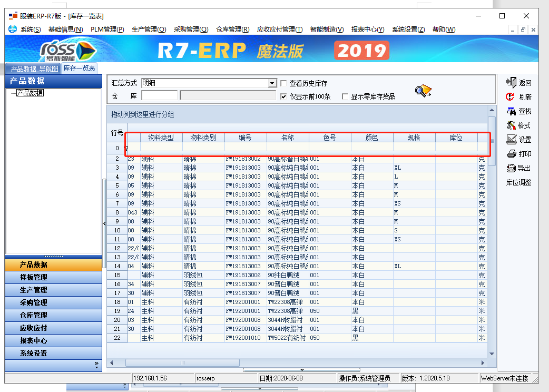Open 应收应付 sidebar section
This screenshot has height=392, width=549.
[x=54, y=328]
